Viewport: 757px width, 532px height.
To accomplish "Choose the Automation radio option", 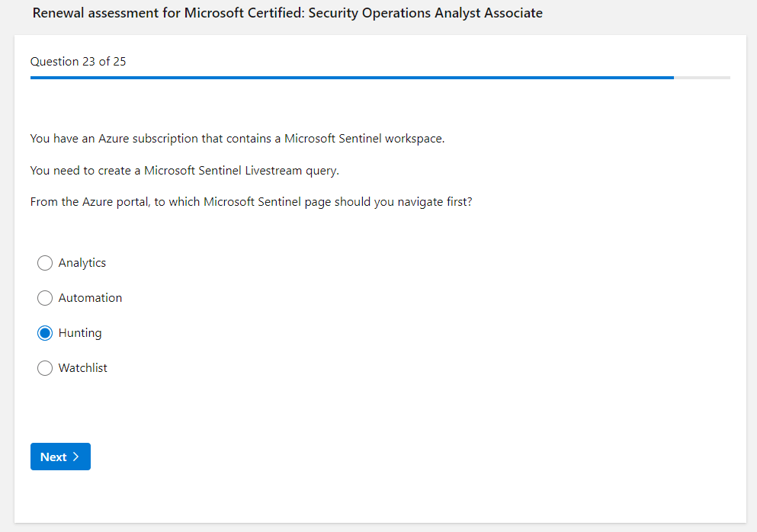I will [45, 298].
